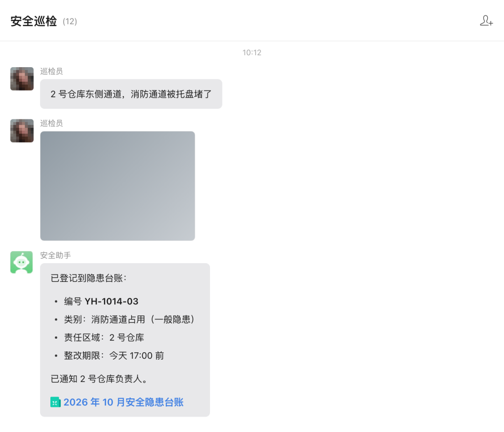Click the 编号 YH-1014-03 line
504x432 pixels.
[101, 301]
